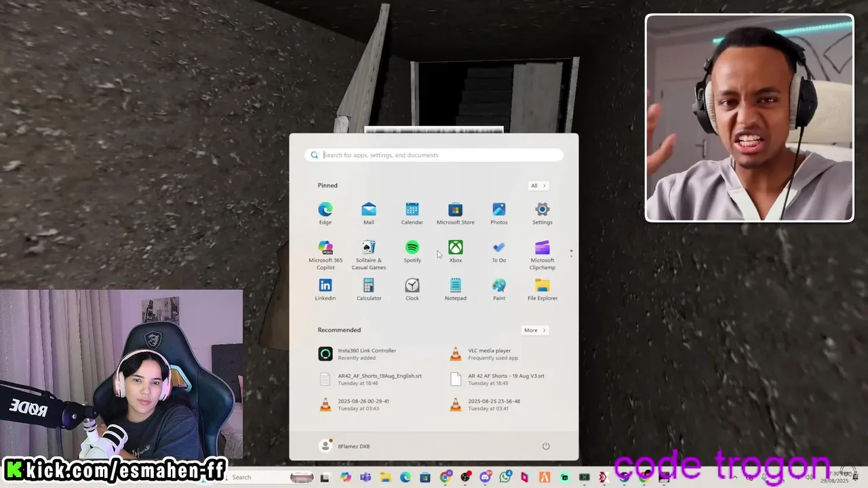Viewport: 868px width, 488px height.
Task: Show all apps with All button
Action: click(538, 186)
